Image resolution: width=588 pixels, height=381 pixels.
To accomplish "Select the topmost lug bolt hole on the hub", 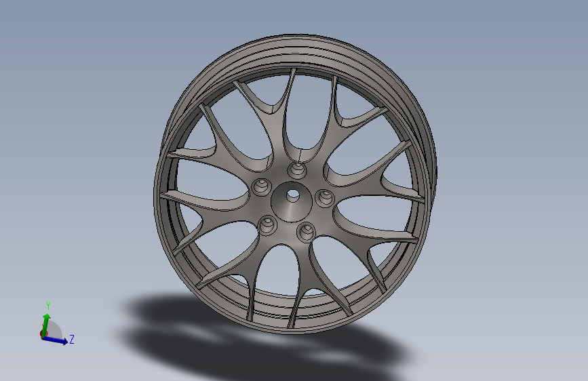I will [x=297, y=170].
